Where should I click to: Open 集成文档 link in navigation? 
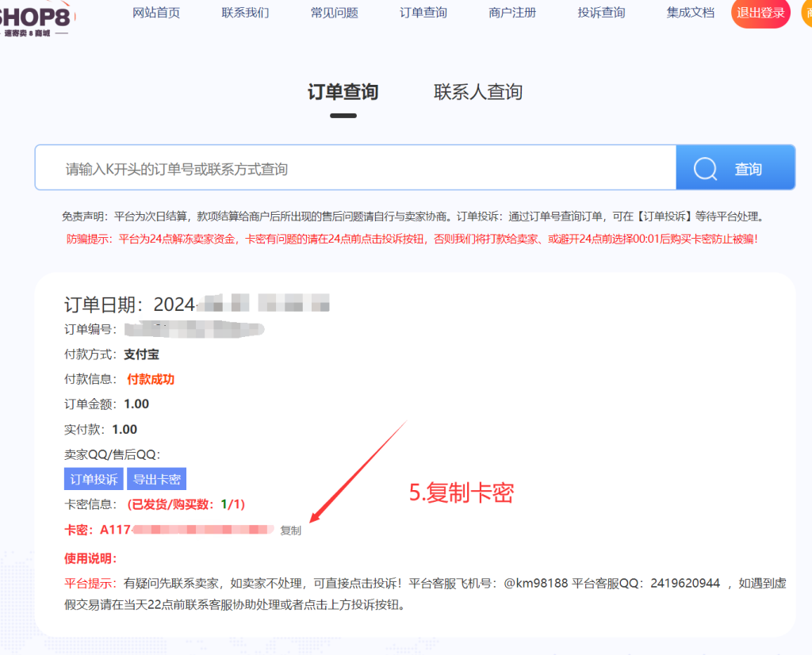pyautogui.click(x=691, y=13)
